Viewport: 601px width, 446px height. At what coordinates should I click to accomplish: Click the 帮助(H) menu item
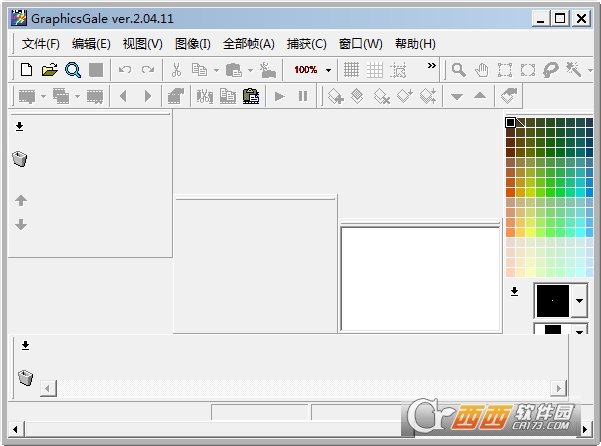[x=415, y=43]
